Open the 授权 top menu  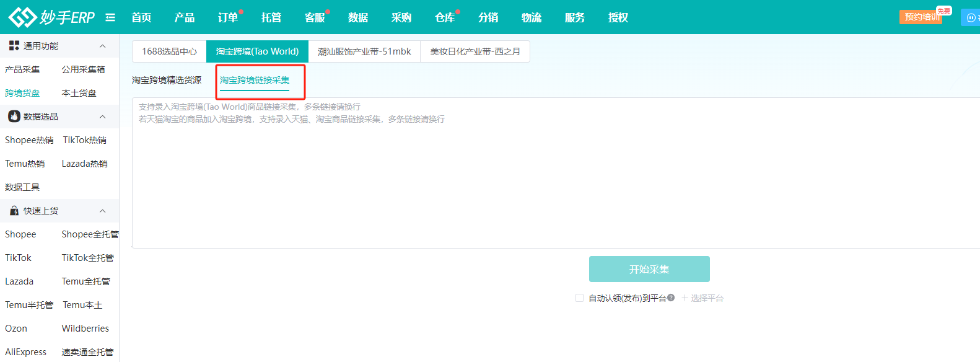[x=618, y=17]
